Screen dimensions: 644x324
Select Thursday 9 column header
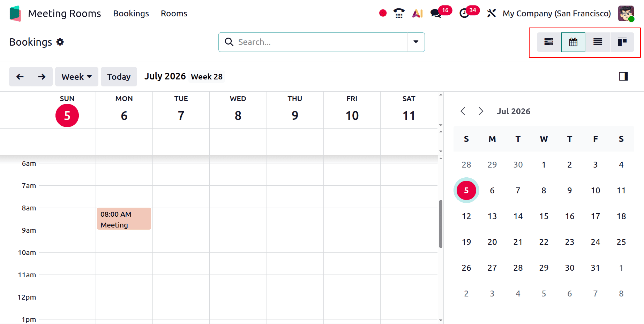pyautogui.click(x=295, y=110)
